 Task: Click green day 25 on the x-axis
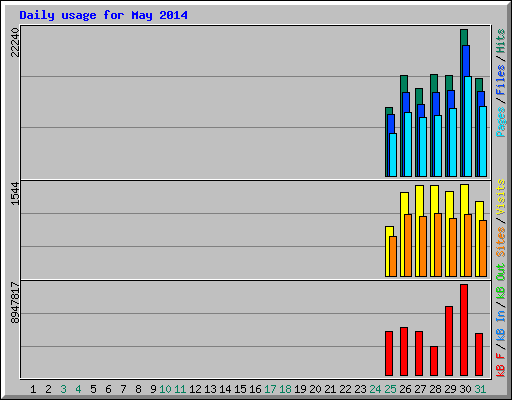390,389
